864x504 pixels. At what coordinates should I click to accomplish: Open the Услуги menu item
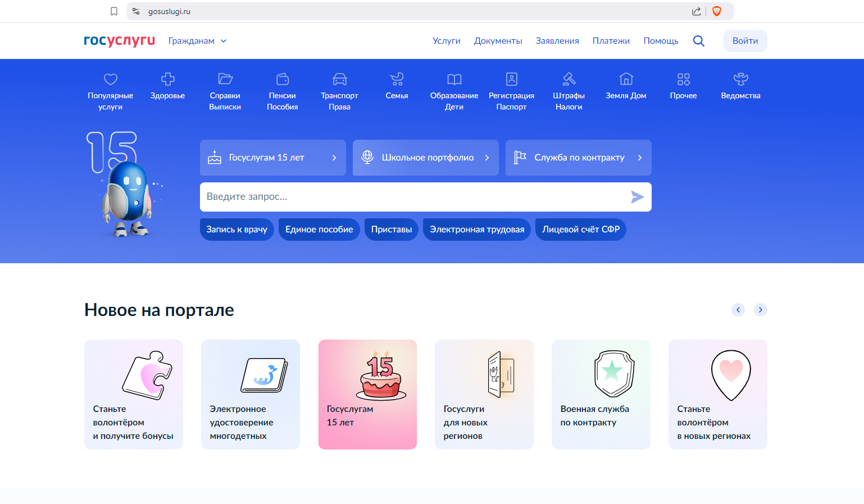[x=446, y=41]
